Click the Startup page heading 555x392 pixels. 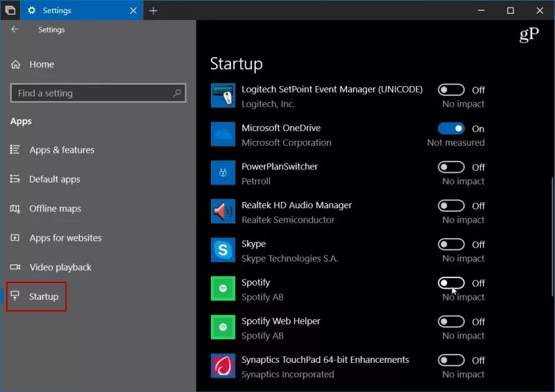tap(236, 64)
